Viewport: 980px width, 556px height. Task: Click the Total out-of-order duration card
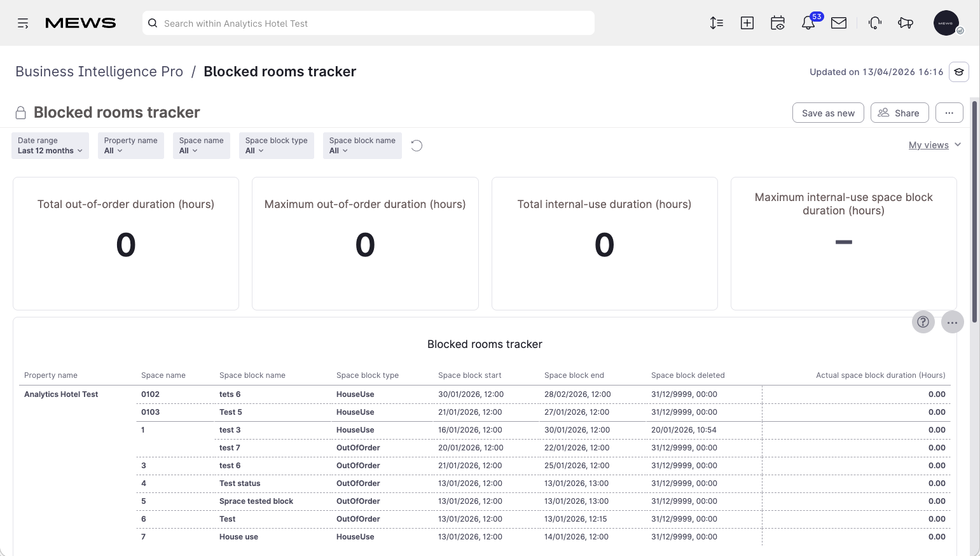click(x=126, y=244)
